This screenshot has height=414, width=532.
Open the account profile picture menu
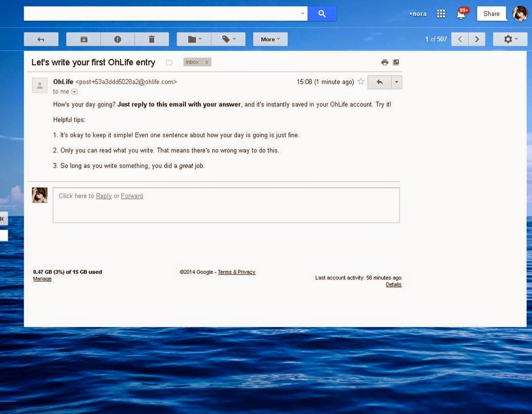520,13
